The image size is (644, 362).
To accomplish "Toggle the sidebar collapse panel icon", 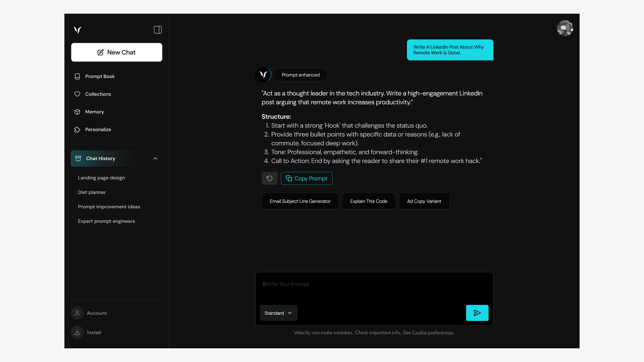I will pos(158,30).
